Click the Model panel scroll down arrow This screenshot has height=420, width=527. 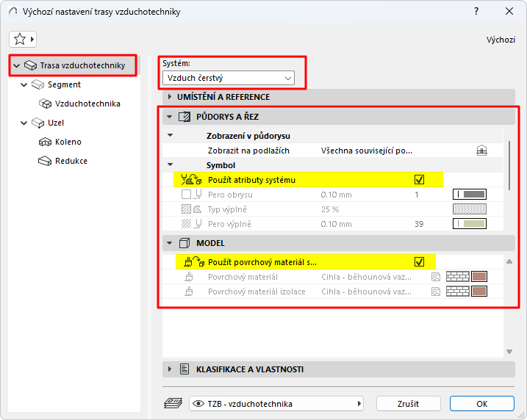[x=509, y=352]
